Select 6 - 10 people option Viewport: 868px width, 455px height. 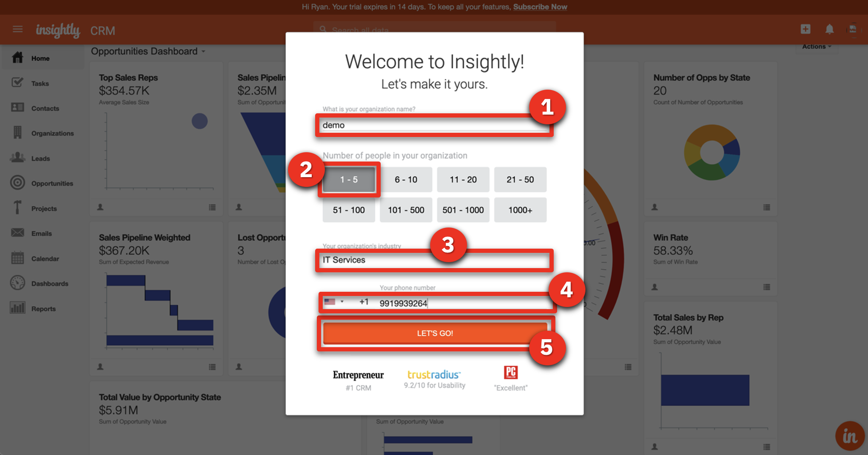point(406,180)
